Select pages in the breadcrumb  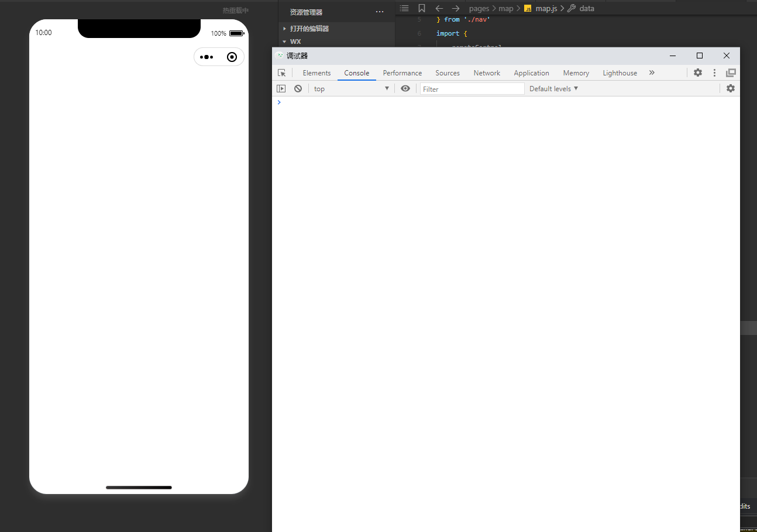[x=479, y=9]
